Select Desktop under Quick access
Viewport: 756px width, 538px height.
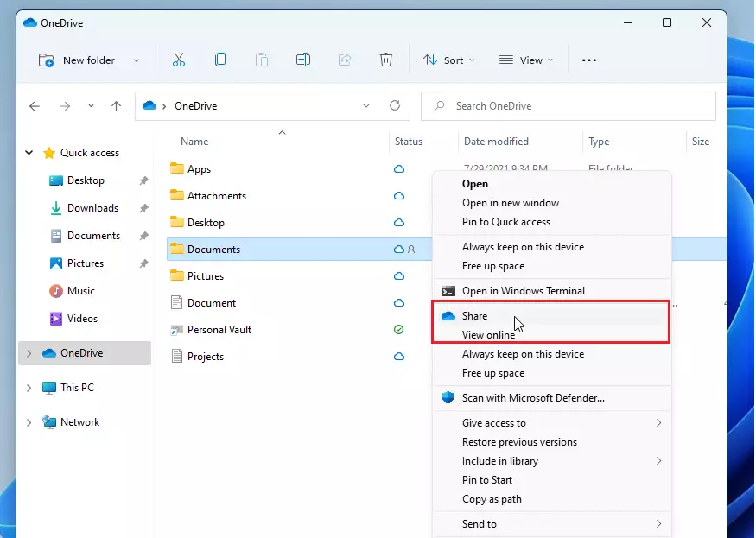pyautogui.click(x=86, y=180)
